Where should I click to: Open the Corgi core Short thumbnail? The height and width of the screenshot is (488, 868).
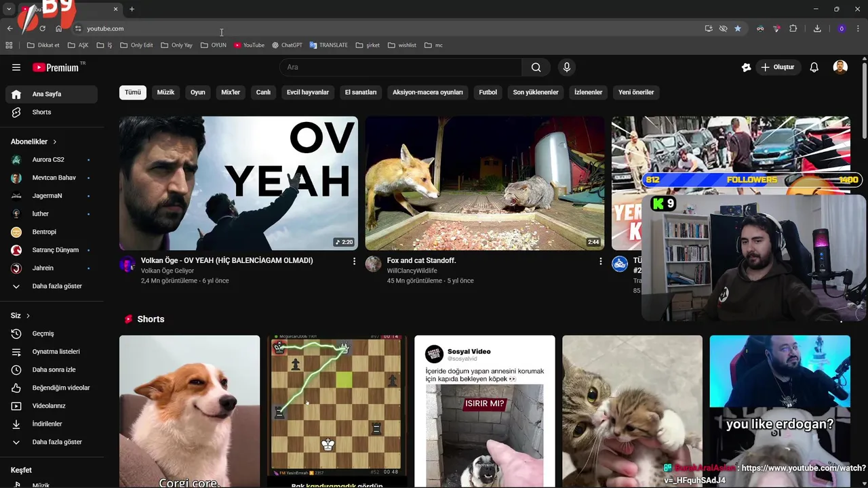pyautogui.click(x=190, y=411)
